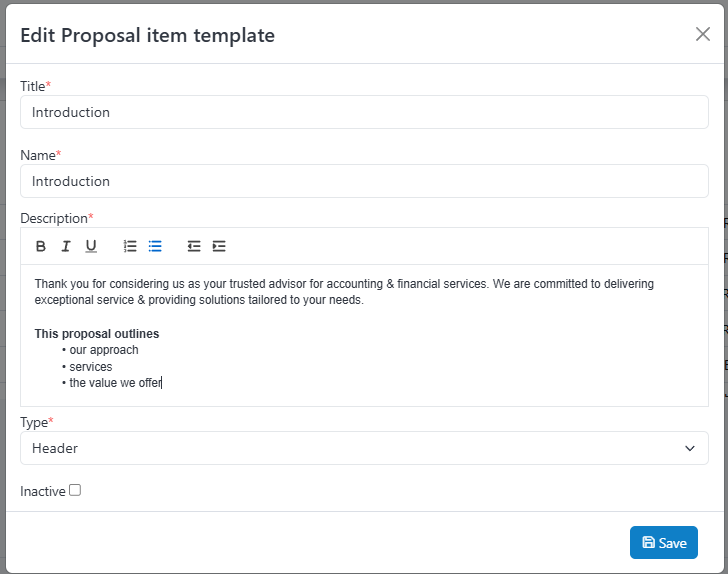Apply italic formatting to description text
This screenshot has width=728, height=574.
pos(66,246)
